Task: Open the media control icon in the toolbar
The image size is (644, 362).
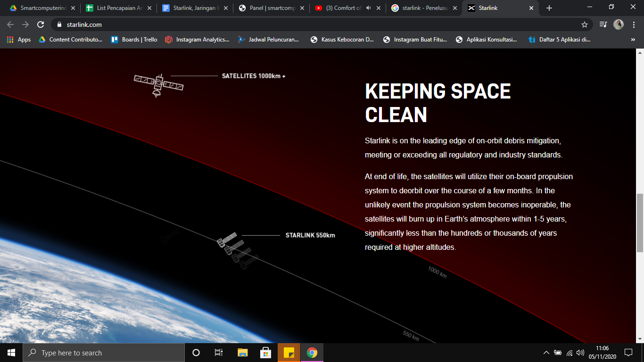Action: coord(603,25)
